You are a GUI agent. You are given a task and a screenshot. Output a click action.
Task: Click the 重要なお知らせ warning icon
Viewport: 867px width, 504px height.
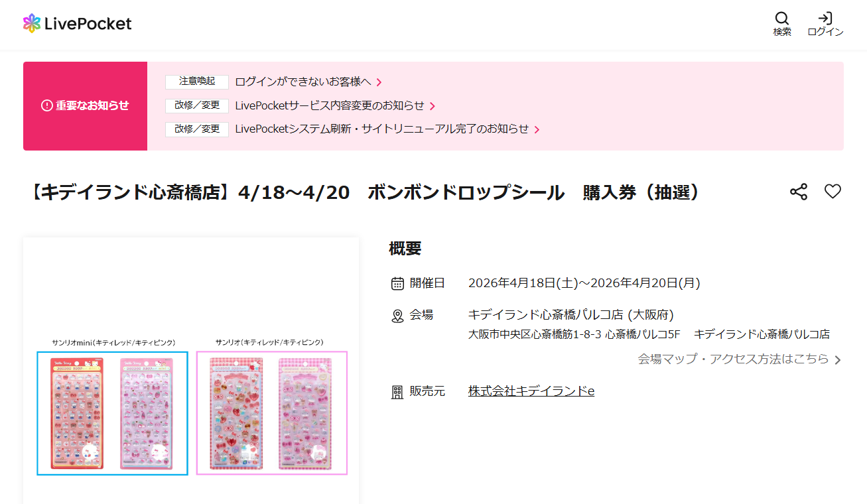[46, 105]
